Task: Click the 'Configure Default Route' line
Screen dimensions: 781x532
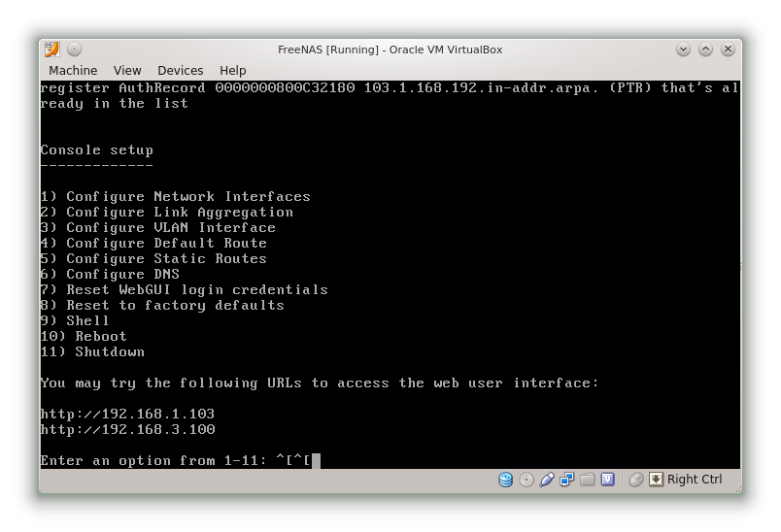Action: (x=153, y=243)
